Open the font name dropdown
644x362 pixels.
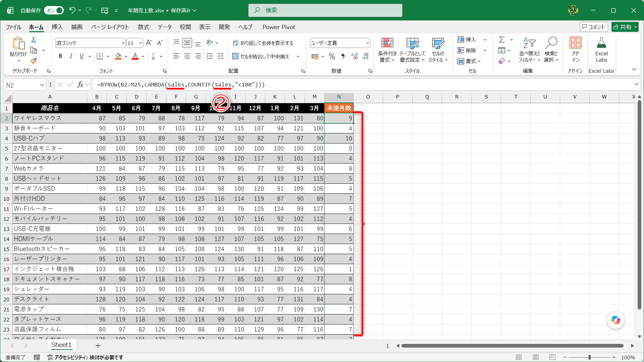tap(123, 43)
